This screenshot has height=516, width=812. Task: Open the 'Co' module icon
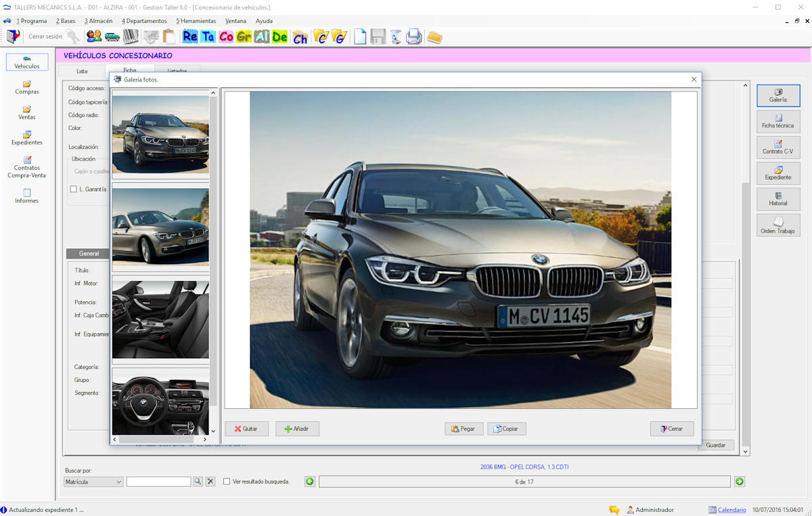226,37
